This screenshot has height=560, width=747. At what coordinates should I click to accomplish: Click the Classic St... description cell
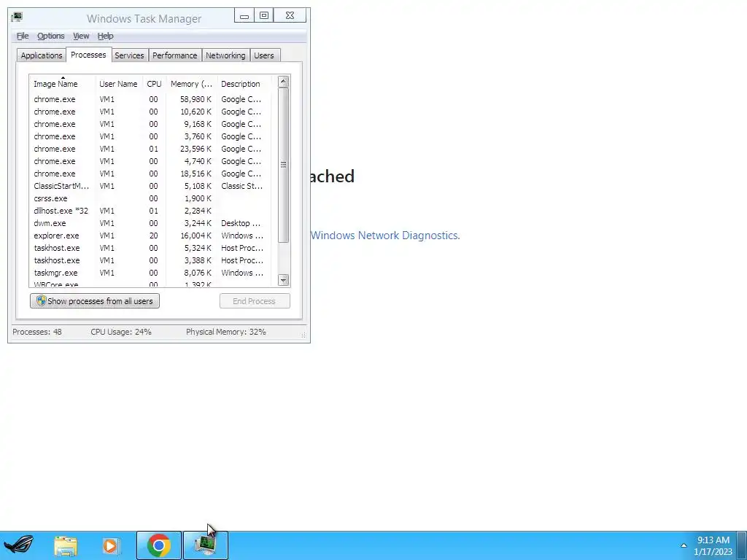coord(241,186)
